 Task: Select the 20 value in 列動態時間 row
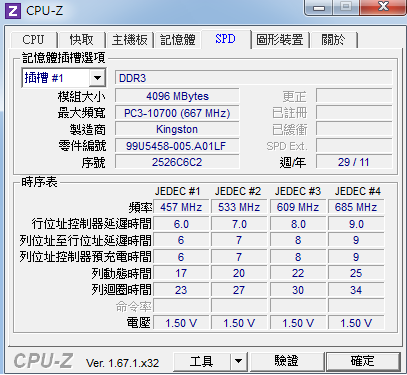(x=239, y=273)
